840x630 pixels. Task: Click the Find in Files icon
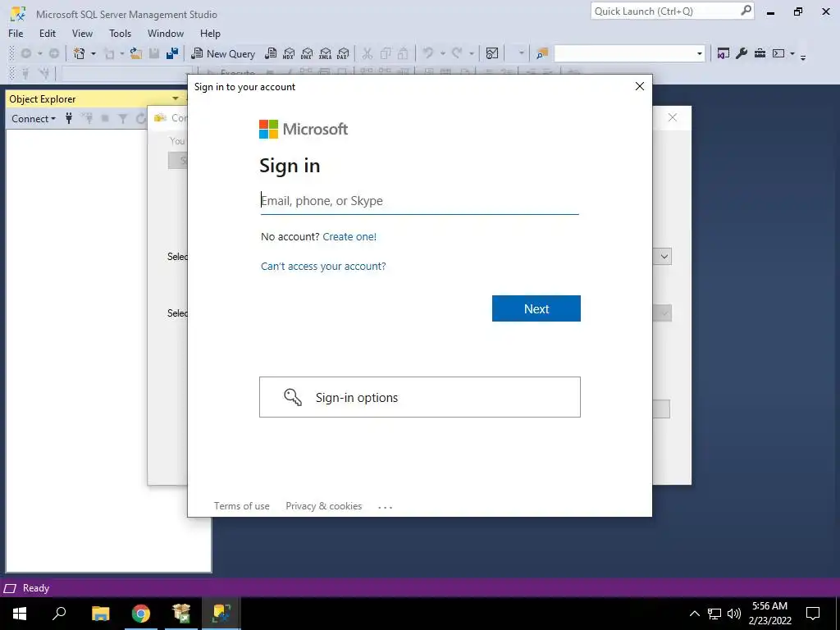click(542, 53)
